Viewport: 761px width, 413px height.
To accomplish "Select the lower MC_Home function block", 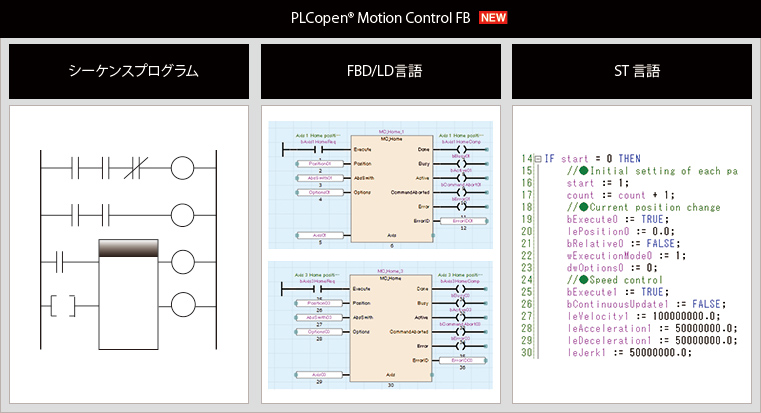I will coord(391,327).
